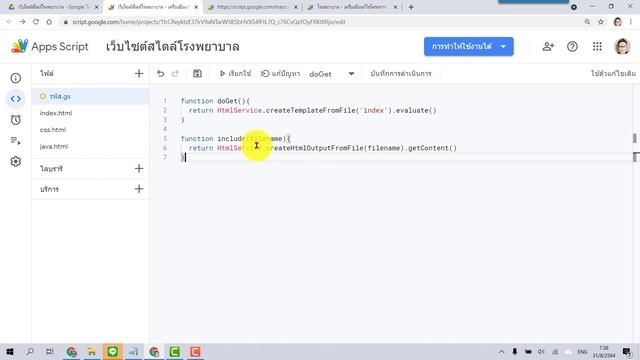Select the .gs script file
Viewport: 640px width, 360px height.
(x=90, y=96)
